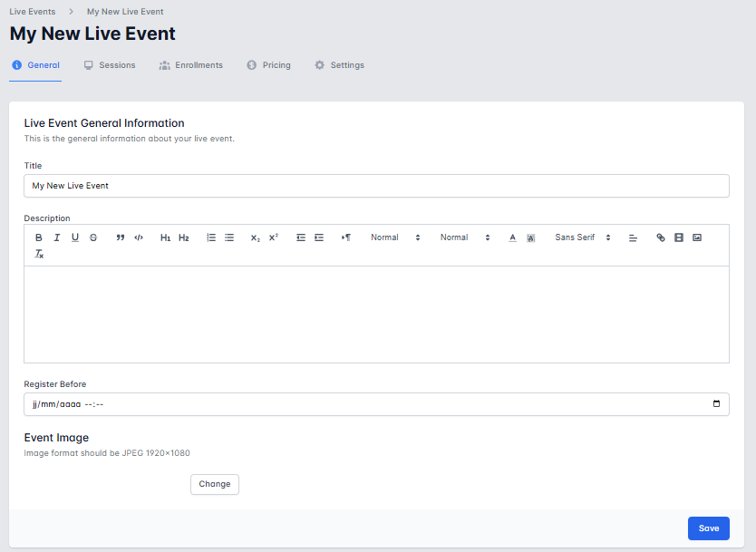Start an ordered numbered list
756x552 pixels.
(x=211, y=237)
